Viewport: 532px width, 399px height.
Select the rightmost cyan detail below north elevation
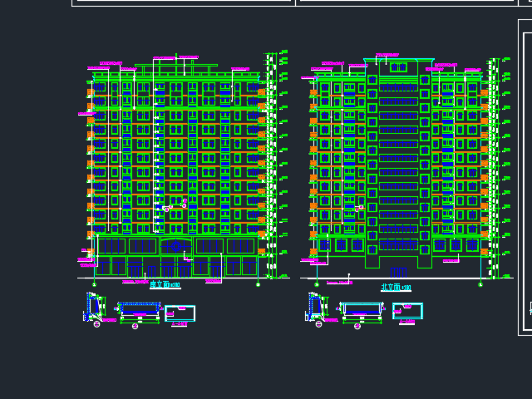407,311
